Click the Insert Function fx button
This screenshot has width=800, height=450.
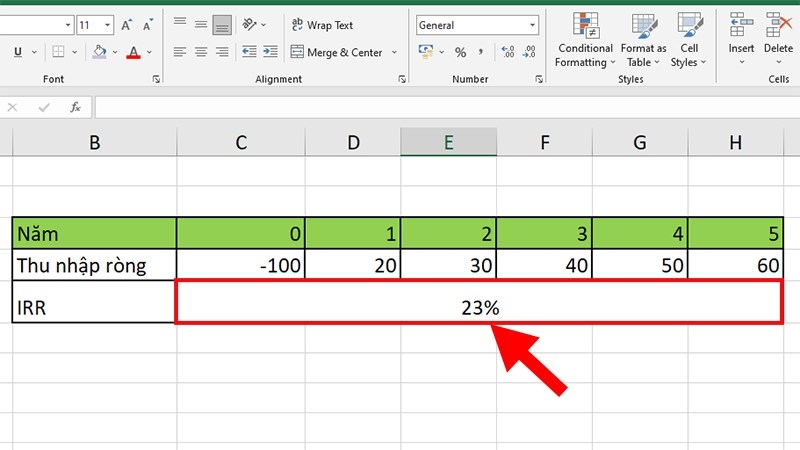[75, 107]
